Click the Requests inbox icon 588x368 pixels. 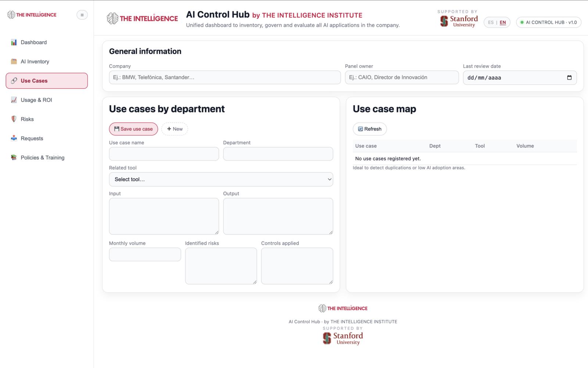pyautogui.click(x=14, y=138)
